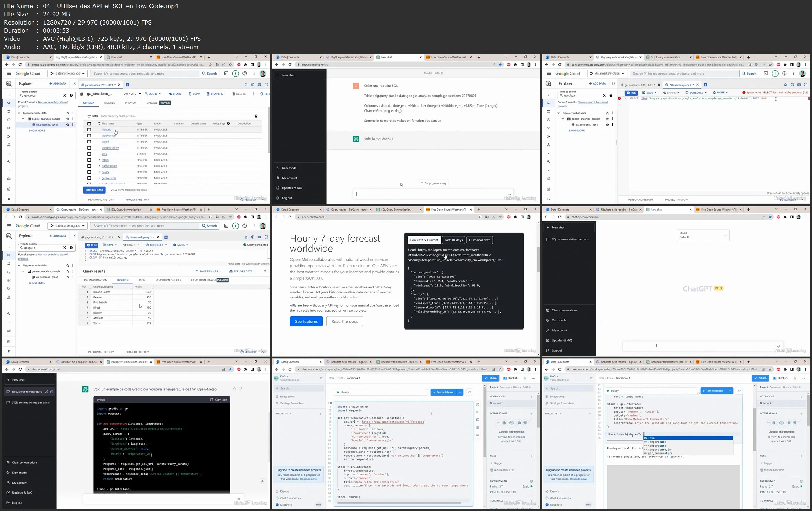Click the EDIT SCHEMA button

[x=94, y=190]
